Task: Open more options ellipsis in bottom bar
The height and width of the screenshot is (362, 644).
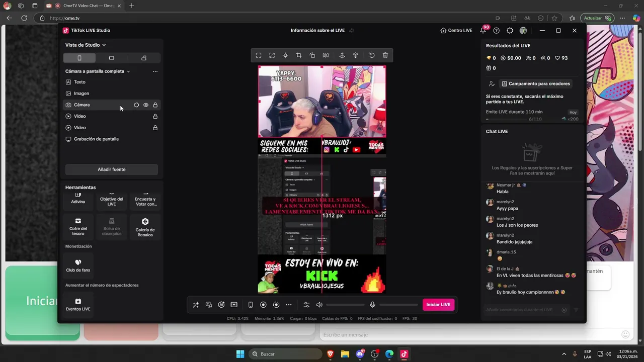Action: pos(289,305)
